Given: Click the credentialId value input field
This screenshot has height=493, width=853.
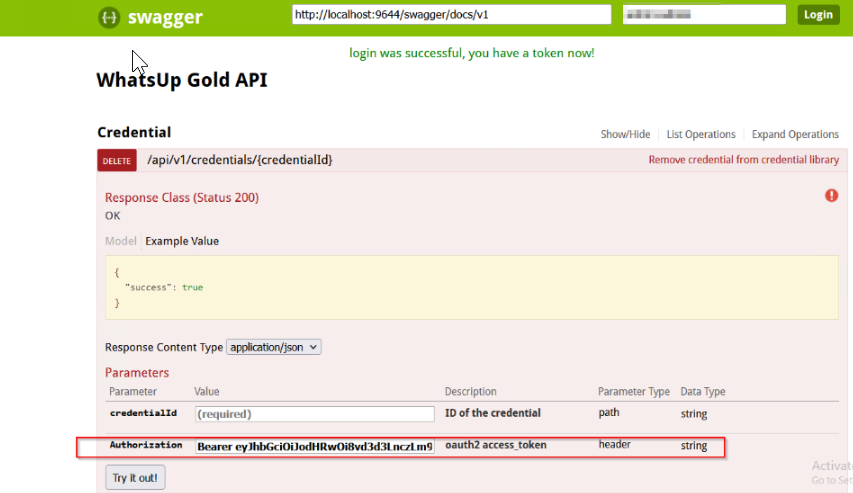Looking at the screenshot, I should pos(315,414).
